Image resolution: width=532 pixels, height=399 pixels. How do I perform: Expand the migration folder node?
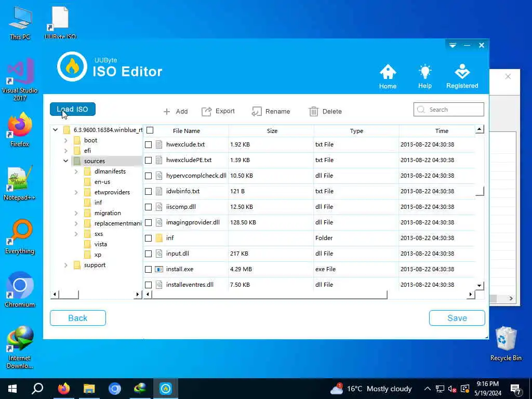tap(76, 213)
